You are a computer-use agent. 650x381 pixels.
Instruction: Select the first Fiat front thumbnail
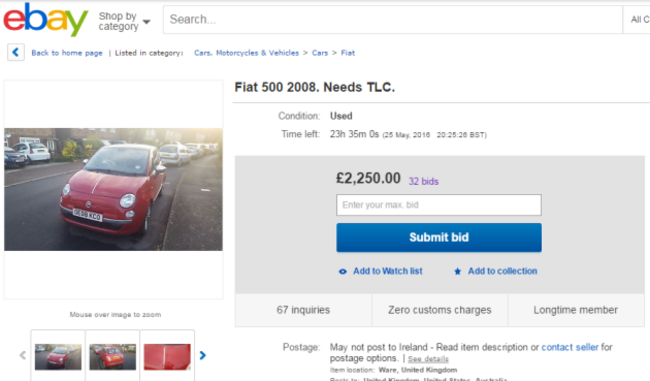(x=58, y=357)
